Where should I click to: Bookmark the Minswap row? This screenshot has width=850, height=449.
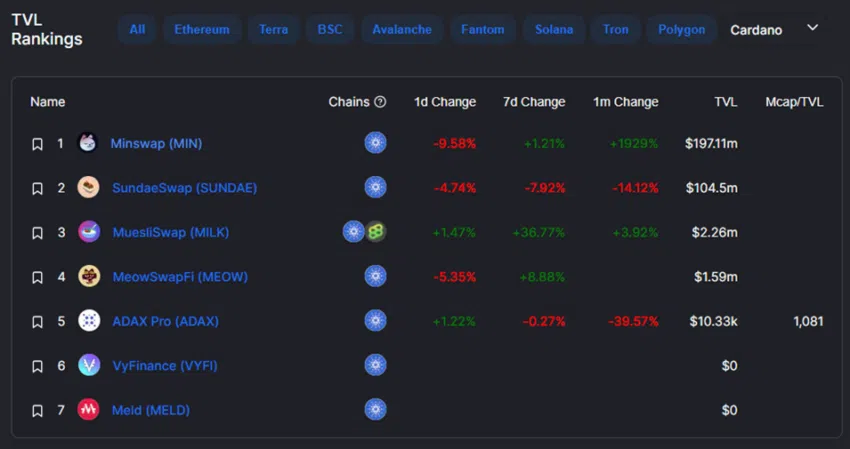(x=37, y=144)
